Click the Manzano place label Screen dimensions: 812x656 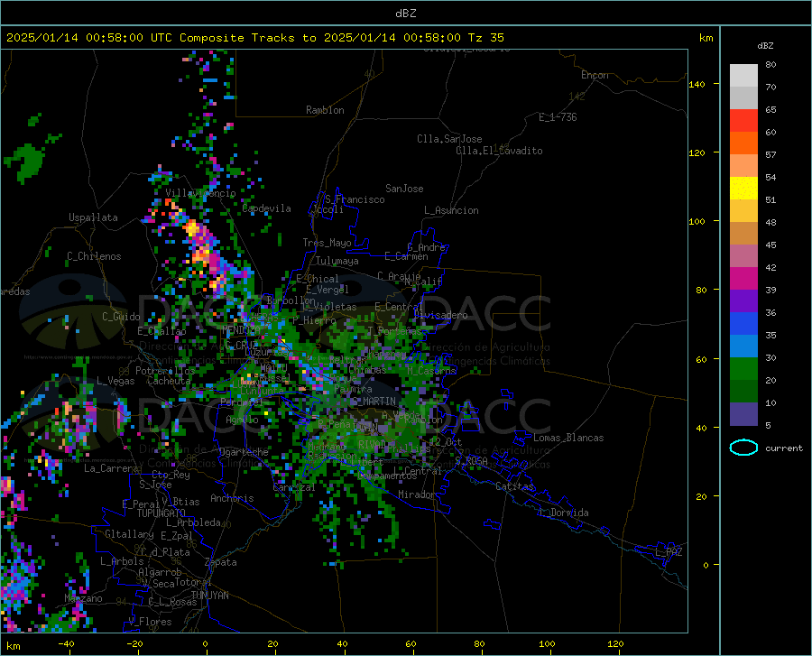coord(83,598)
